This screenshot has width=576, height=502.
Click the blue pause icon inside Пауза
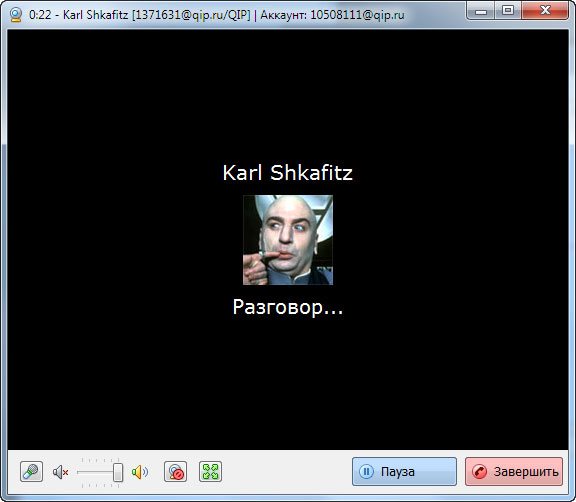click(366, 472)
